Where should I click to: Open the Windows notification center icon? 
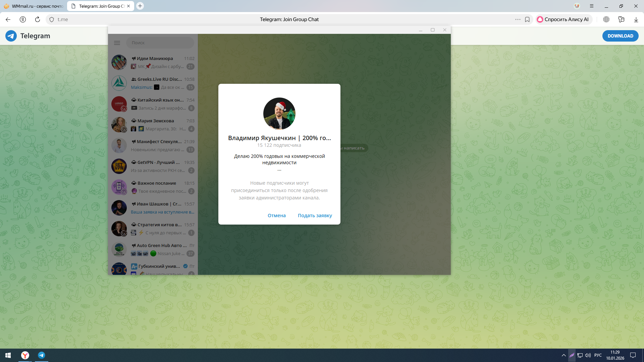[x=633, y=355]
